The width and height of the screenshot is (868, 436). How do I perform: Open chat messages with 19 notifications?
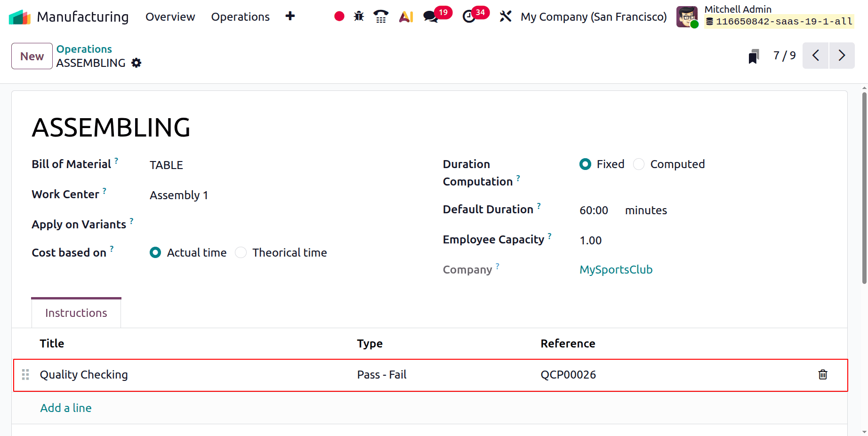(x=437, y=15)
